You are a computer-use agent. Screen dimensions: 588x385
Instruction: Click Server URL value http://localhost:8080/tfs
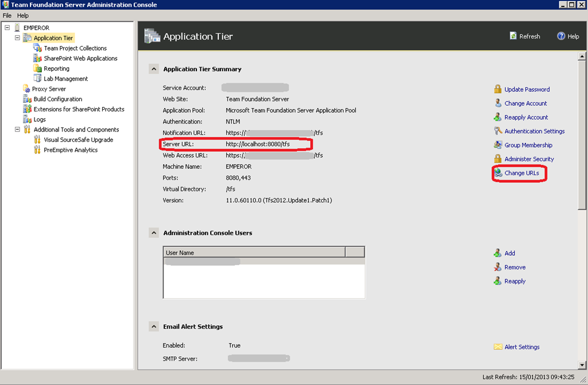[258, 144]
